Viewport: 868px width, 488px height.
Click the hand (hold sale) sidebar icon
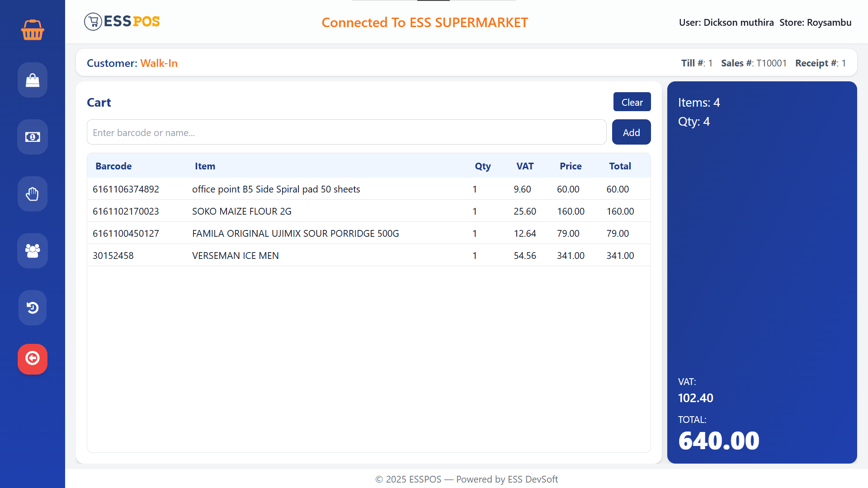click(x=33, y=194)
